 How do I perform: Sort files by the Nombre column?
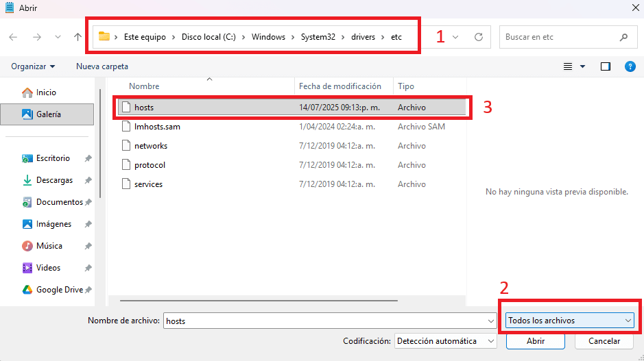point(144,86)
